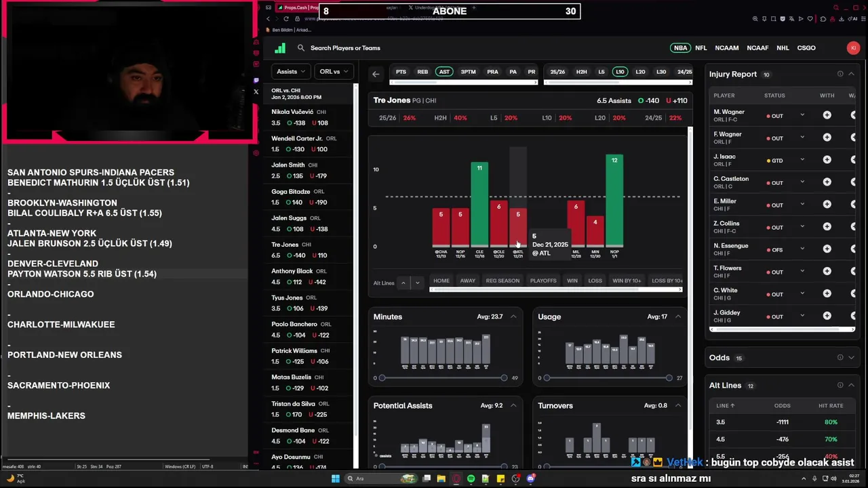Viewport: 868px width, 488px height.
Task: Toggle the HOME game filter
Action: [x=441, y=281]
